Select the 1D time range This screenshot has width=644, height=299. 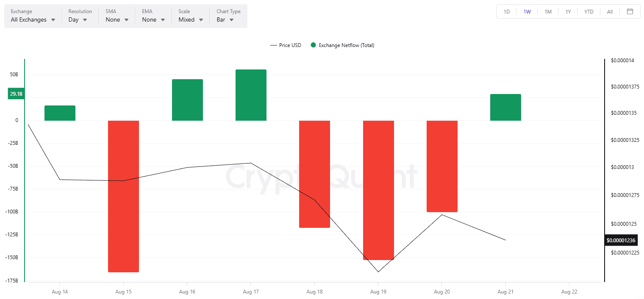pyautogui.click(x=507, y=11)
